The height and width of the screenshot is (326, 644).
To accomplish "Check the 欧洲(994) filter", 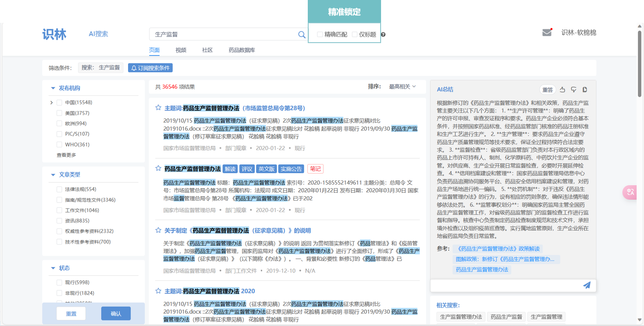I will tap(59, 124).
